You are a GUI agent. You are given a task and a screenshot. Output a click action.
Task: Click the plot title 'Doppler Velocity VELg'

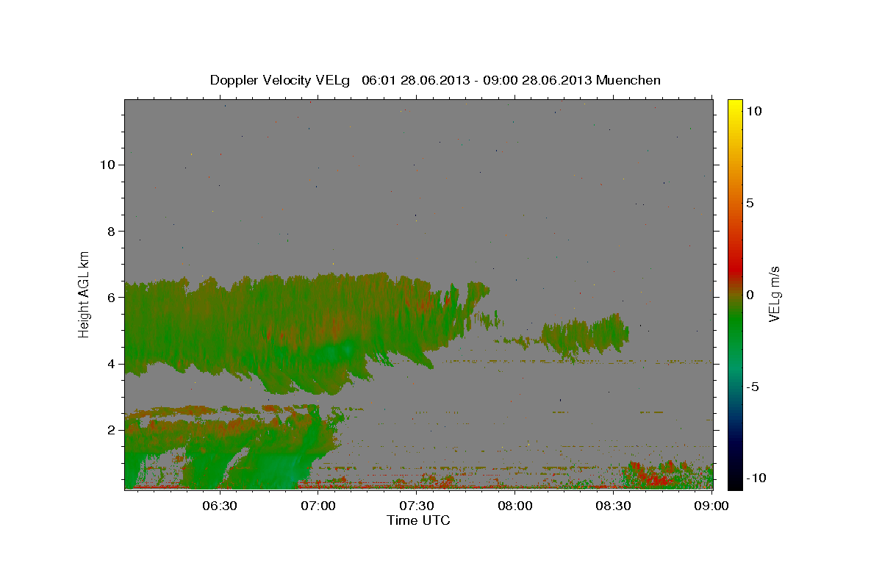point(279,80)
